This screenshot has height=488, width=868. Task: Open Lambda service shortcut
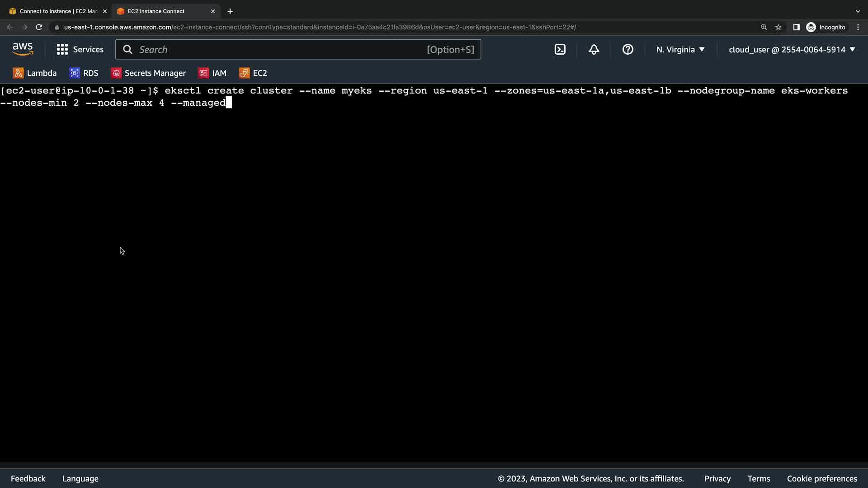point(35,73)
